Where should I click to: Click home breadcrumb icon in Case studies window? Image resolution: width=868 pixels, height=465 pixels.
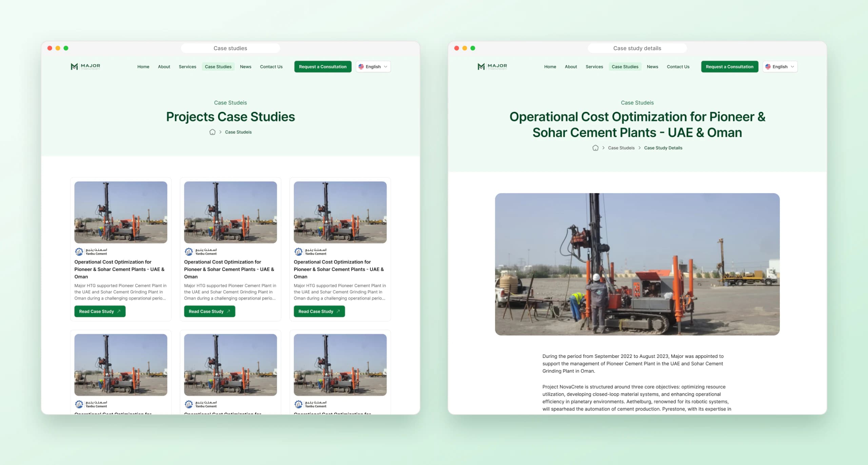(212, 132)
